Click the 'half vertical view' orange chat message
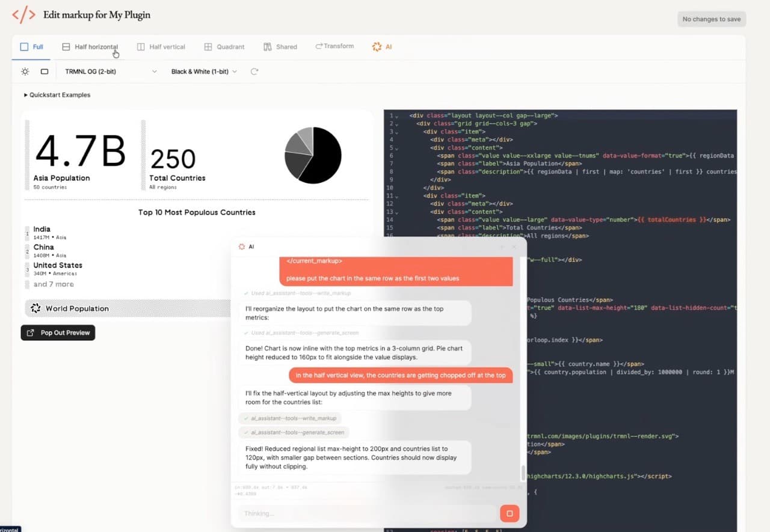 [x=401, y=375]
